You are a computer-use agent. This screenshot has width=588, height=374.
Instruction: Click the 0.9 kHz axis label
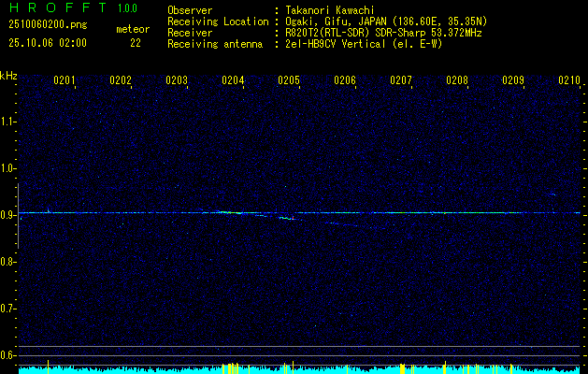[x=7, y=215]
